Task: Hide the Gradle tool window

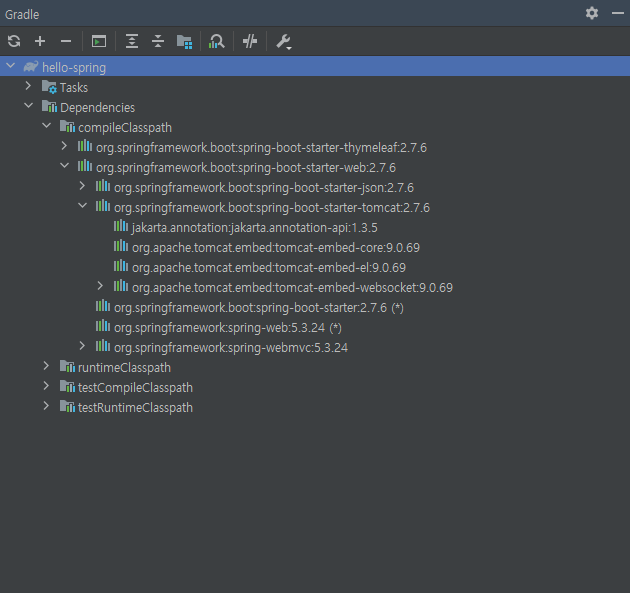Action: [618, 13]
